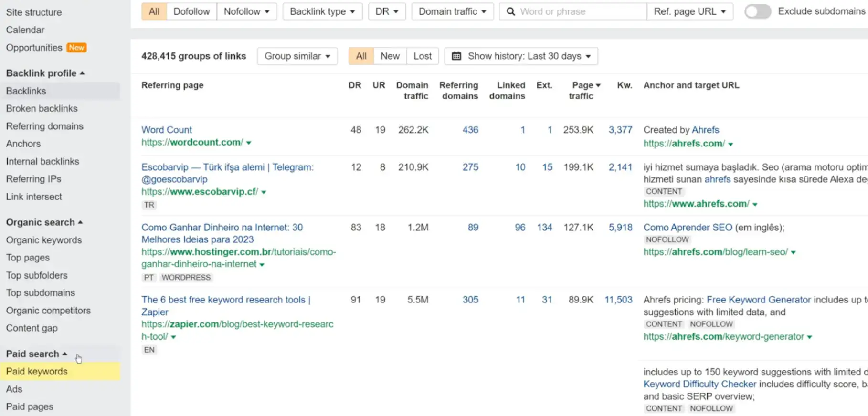Viewport: 868px width, 416px height.
Task: Collapse the Backlink profile section
Action: 45,73
